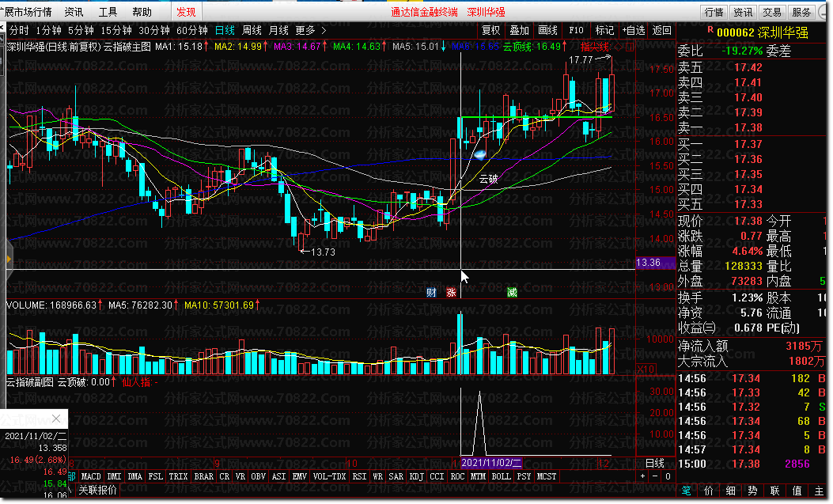
Task: Open the 工具 menu
Action: [108, 12]
